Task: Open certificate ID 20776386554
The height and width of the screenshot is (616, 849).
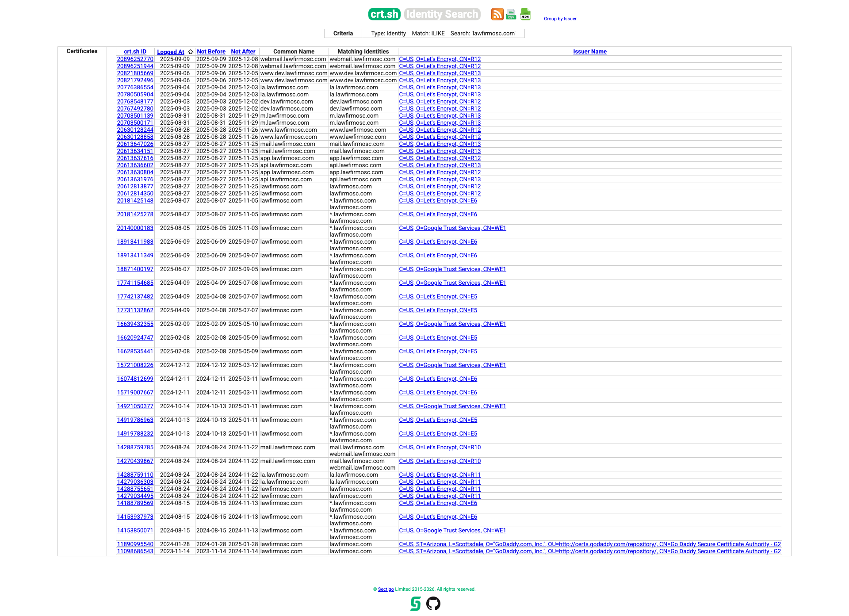Action: tap(135, 87)
